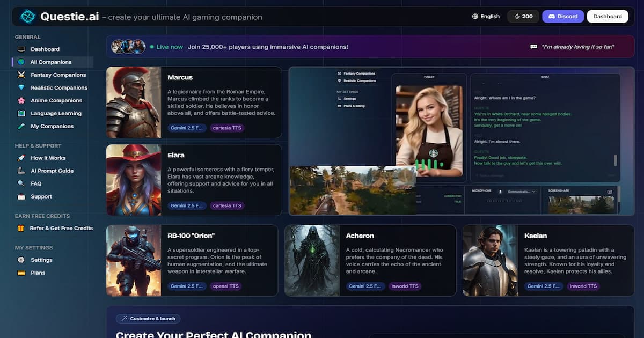
Task: Click the All Companions globe icon
Action: pos(21,62)
